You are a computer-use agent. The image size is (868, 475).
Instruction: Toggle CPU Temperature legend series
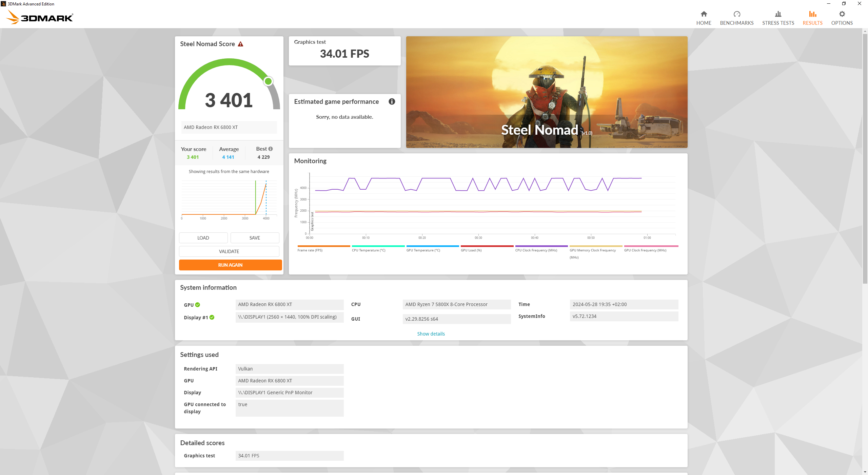pyautogui.click(x=369, y=250)
